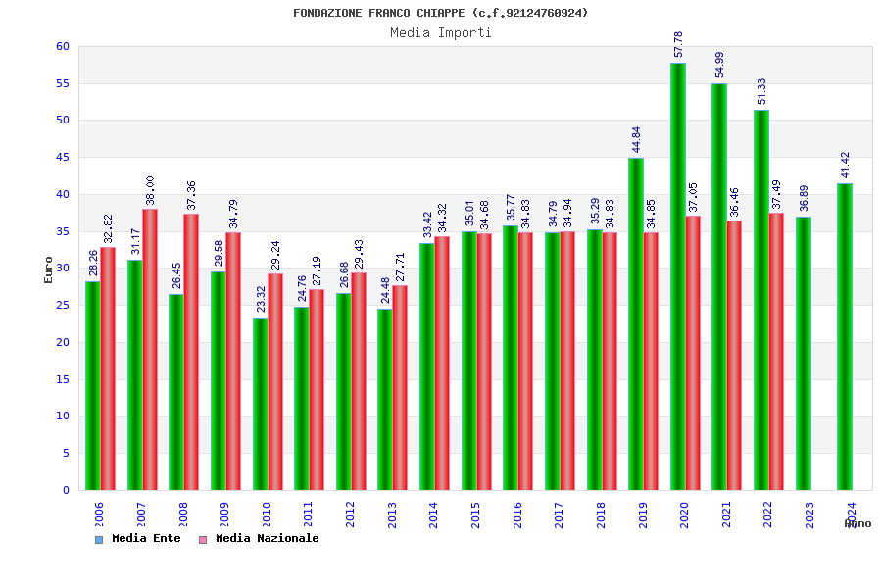
Task: Click the 2010 red bar labeled 29.24
Action: (x=275, y=381)
